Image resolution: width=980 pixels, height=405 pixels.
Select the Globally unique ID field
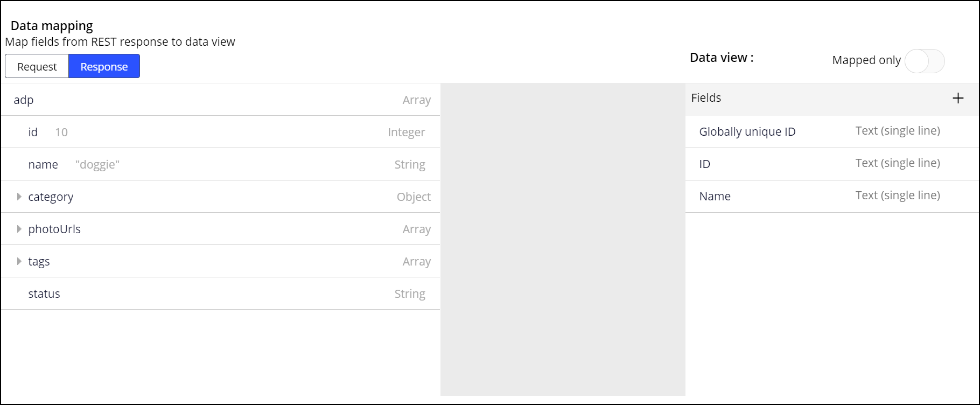click(x=747, y=131)
